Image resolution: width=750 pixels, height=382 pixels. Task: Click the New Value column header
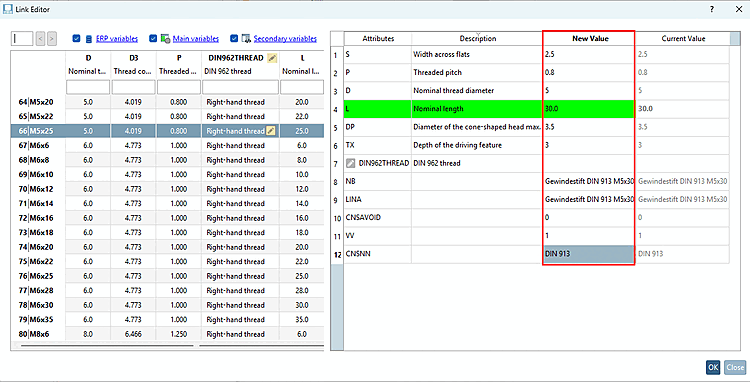tap(590, 38)
